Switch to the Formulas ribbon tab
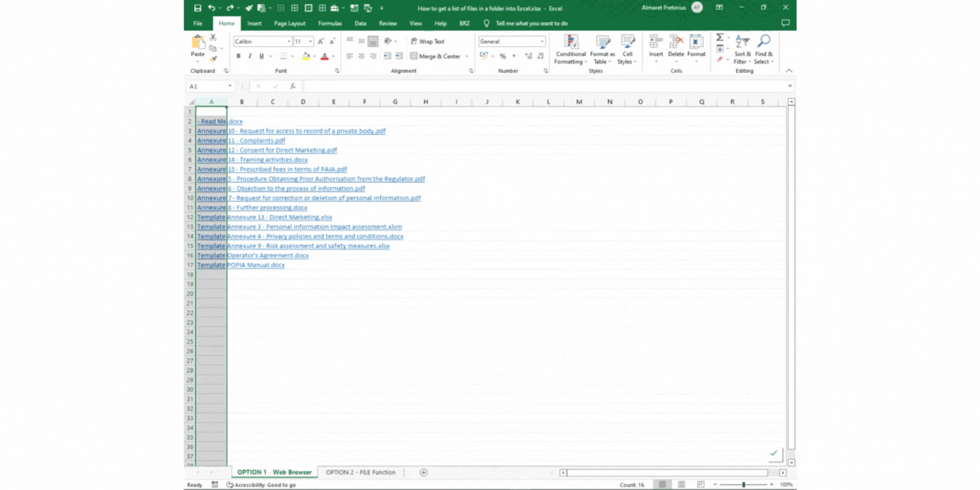 click(329, 23)
